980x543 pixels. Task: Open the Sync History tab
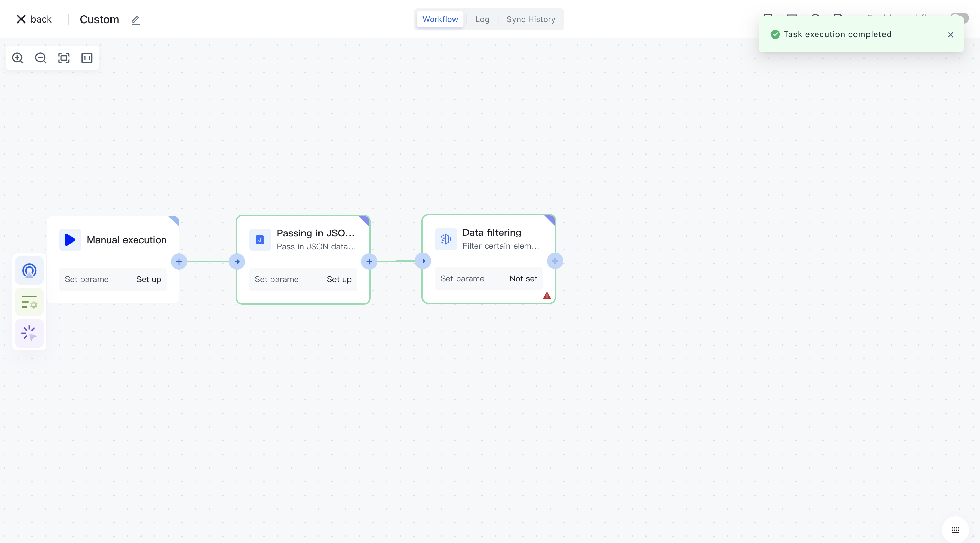[x=531, y=19]
